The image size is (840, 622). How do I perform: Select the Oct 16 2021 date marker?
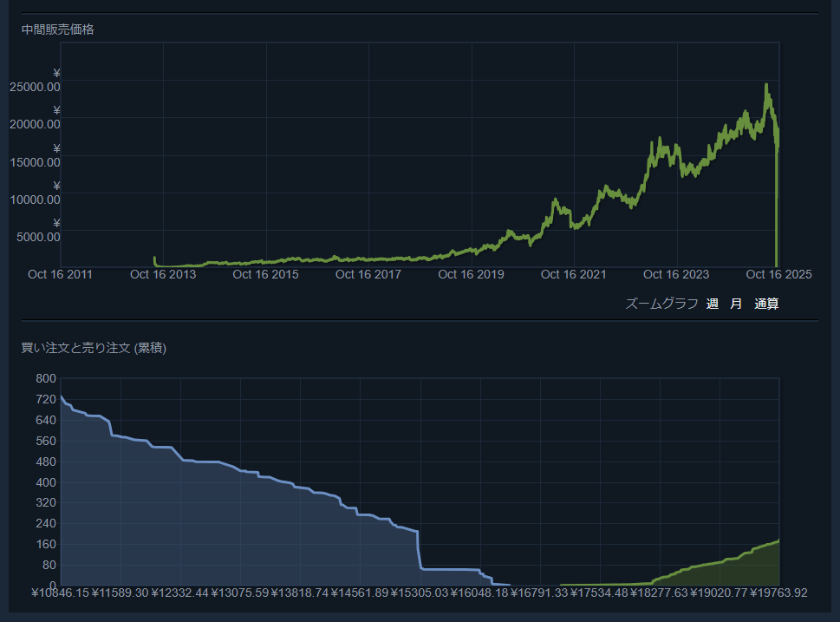click(x=574, y=275)
